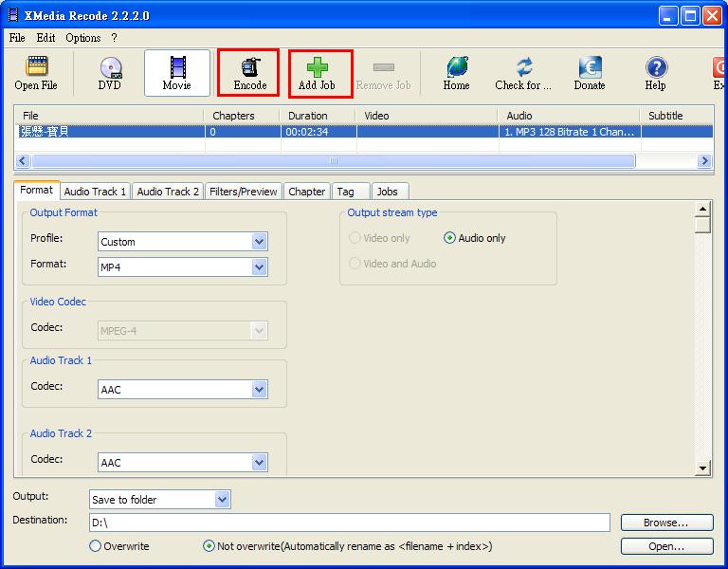Open Audio Track 2 codec dropdown
Screen dimensions: 728x569
[259, 462]
